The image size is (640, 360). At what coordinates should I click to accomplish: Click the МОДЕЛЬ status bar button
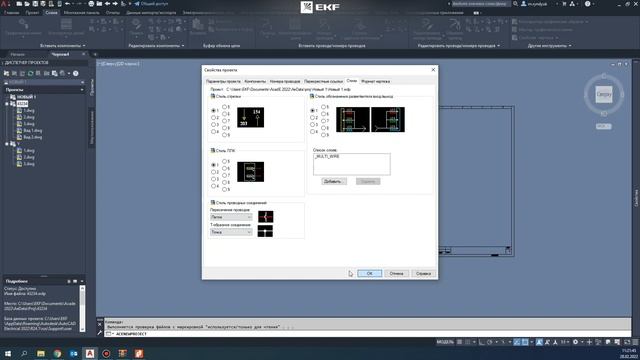coord(445,342)
